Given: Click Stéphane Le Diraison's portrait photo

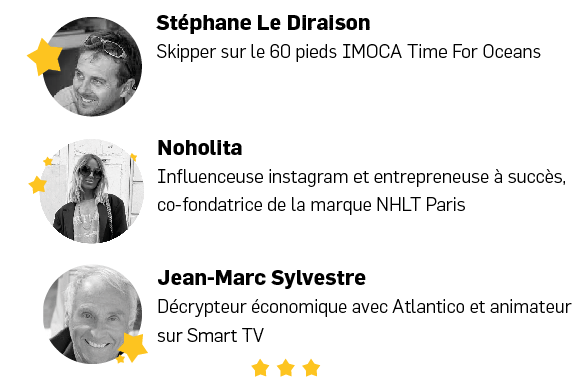Looking at the screenshot, I should (x=92, y=67).
